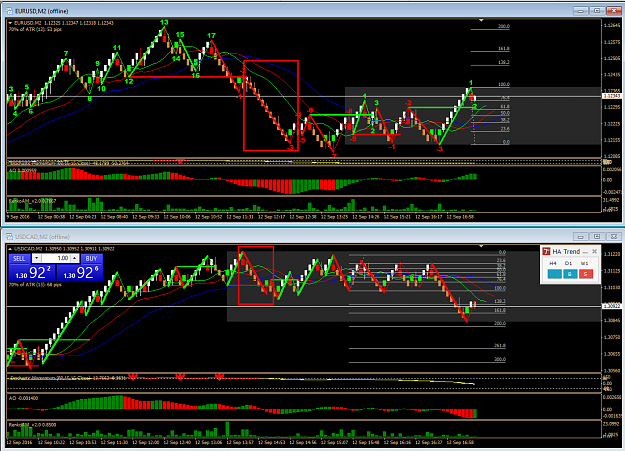Click the W1 label in HA Trend
Image resolution: width=625 pixels, height=451 pixels.
[584, 263]
